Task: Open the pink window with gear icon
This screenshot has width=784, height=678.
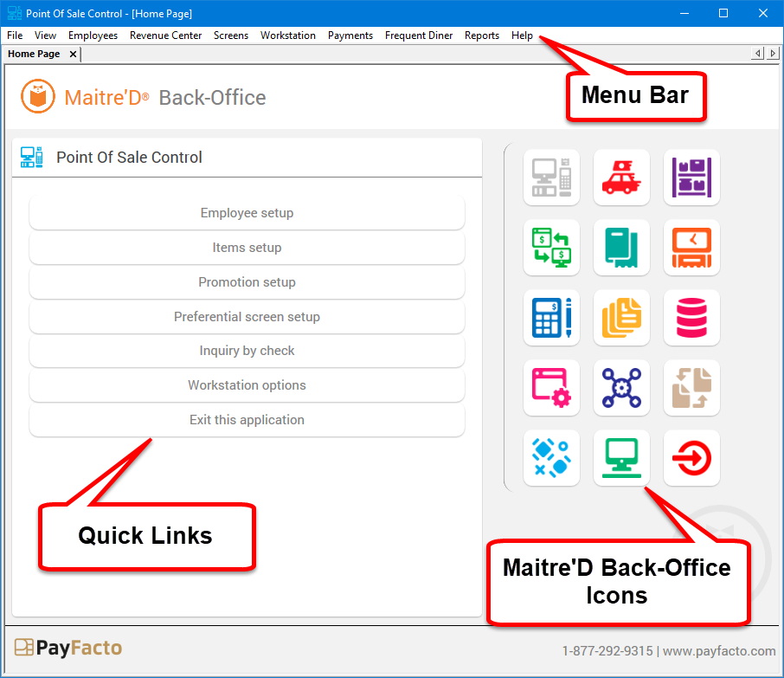Action: pyautogui.click(x=551, y=388)
